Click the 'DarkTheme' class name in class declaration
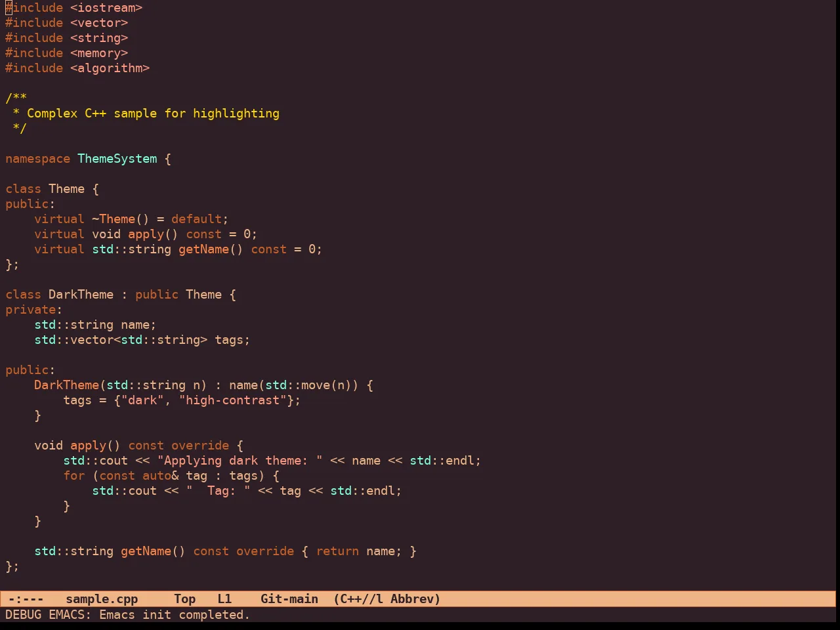Image resolution: width=840 pixels, height=630 pixels. [x=81, y=295]
